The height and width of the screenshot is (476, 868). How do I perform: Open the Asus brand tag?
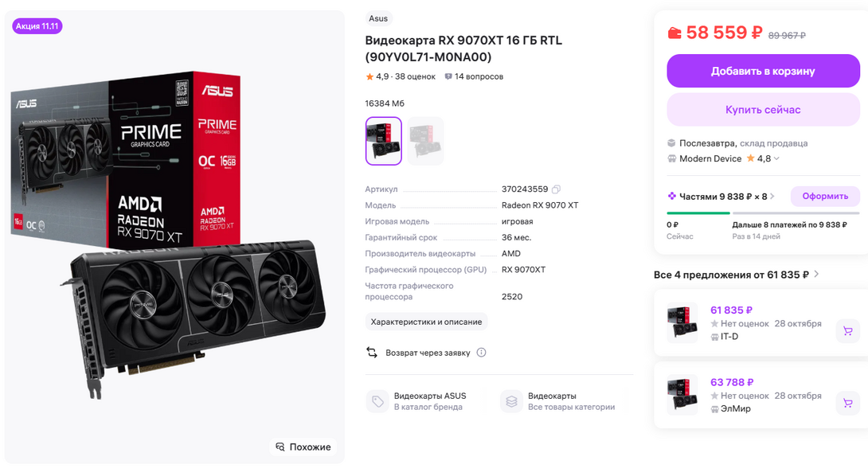pyautogui.click(x=378, y=18)
